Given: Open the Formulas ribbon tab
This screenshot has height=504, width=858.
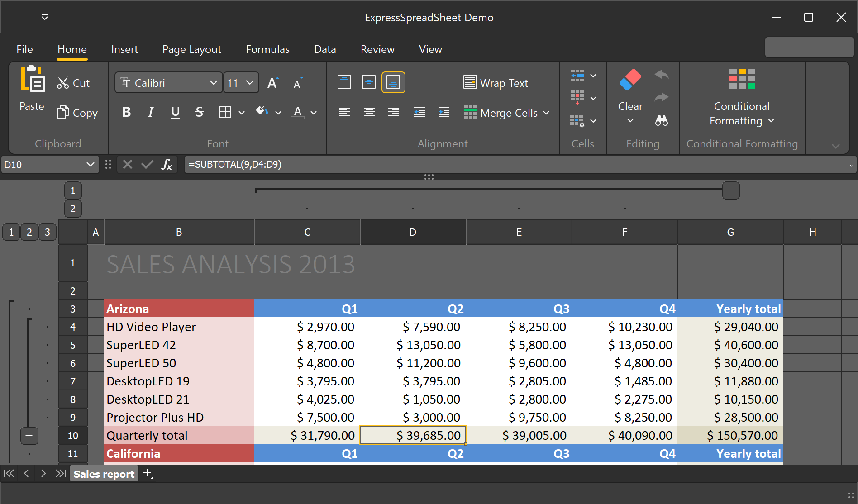Looking at the screenshot, I should tap(267, 49).
